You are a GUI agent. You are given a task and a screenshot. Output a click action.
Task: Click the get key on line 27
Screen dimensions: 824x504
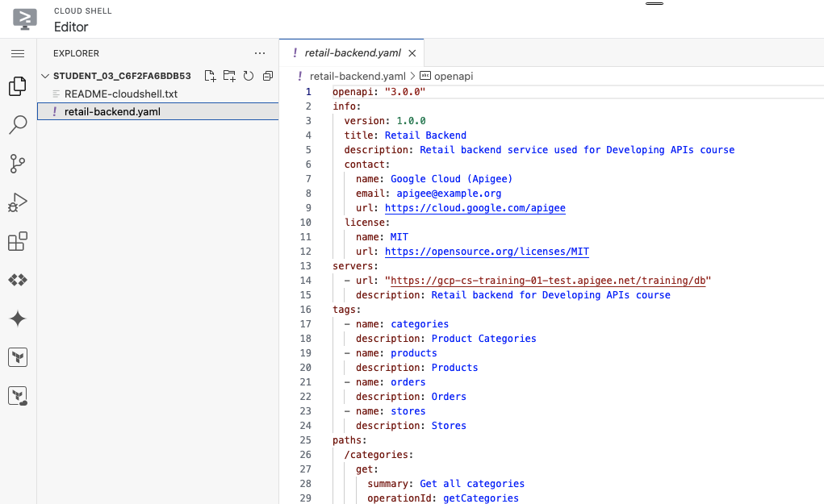click(364, 469)
